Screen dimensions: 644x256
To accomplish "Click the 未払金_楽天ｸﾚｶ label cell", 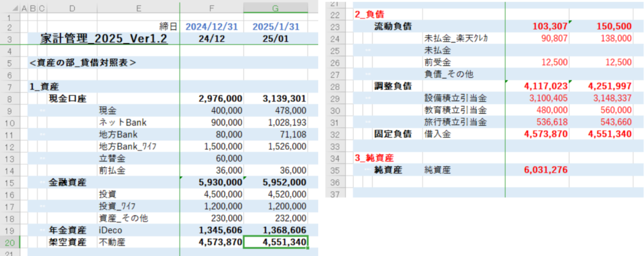I will click(x=464, y=39).
